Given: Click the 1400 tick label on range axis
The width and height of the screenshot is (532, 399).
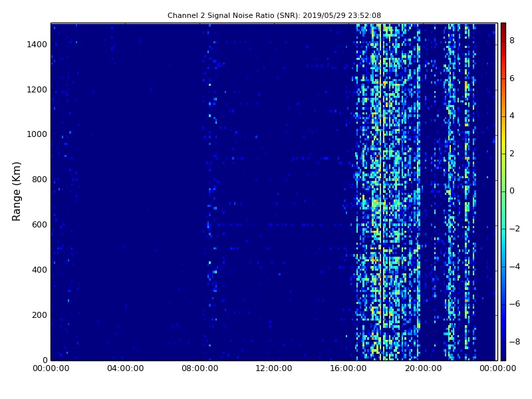Looking at the screenshot, I should click(x=37, y=45).
